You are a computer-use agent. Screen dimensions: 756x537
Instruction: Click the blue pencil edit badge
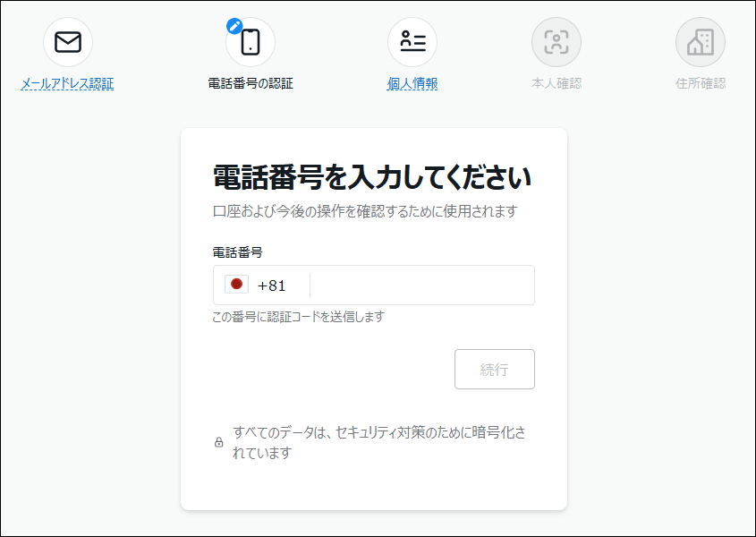[234, 26]
